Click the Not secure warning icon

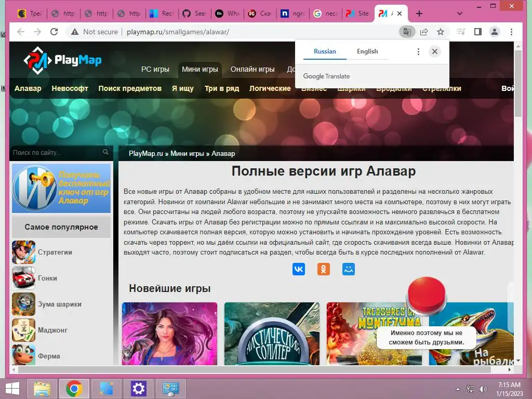click(75, 32)
